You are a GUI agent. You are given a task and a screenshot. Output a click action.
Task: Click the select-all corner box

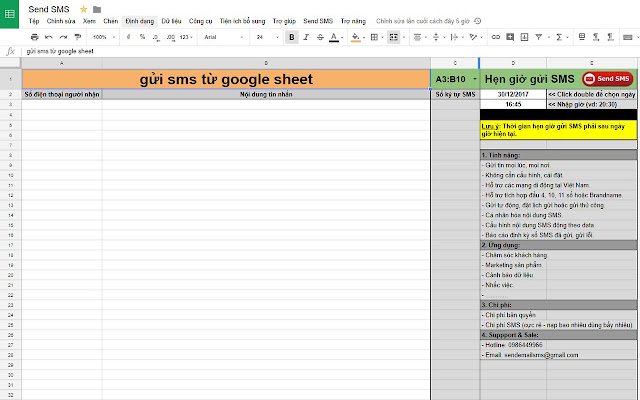pos(11,63)
